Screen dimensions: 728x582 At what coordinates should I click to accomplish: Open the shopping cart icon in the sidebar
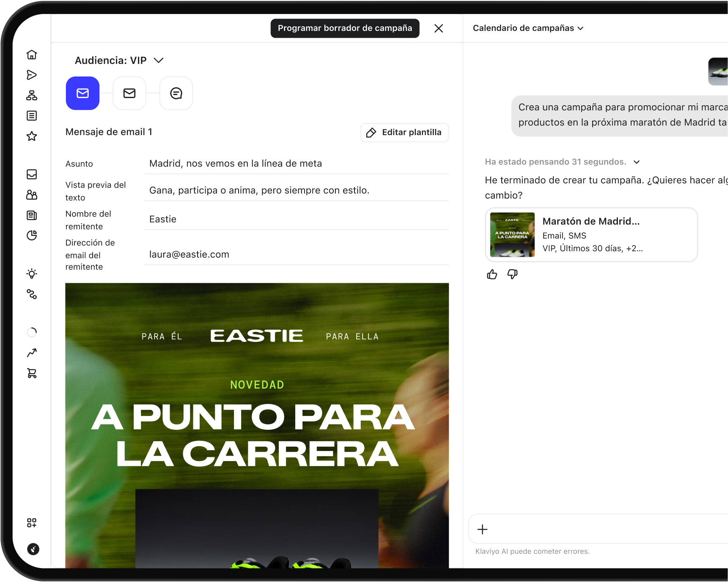[x=32, y=373]
